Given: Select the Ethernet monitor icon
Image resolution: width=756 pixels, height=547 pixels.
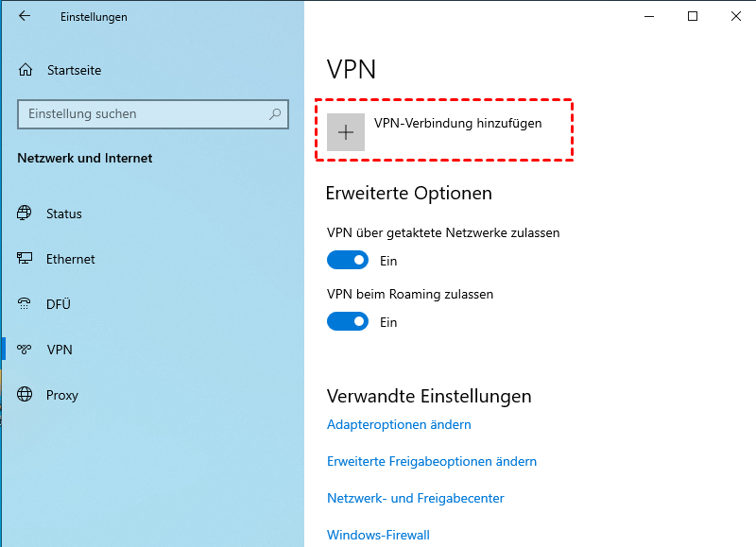Looking at the screenshot, I should pyautogui.click(x=26, y=259).
